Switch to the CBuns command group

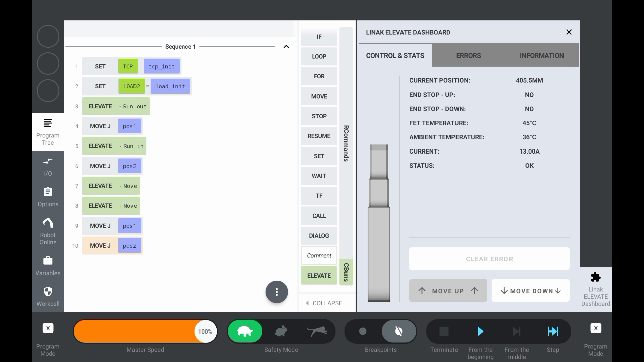[x=346, y=272]
